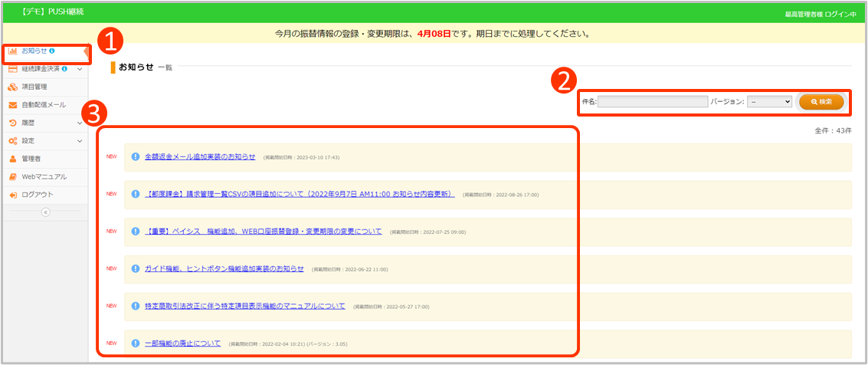Click the 件名 search text field
Viewport: 868px width, 365px height.
tap(653, 101)
